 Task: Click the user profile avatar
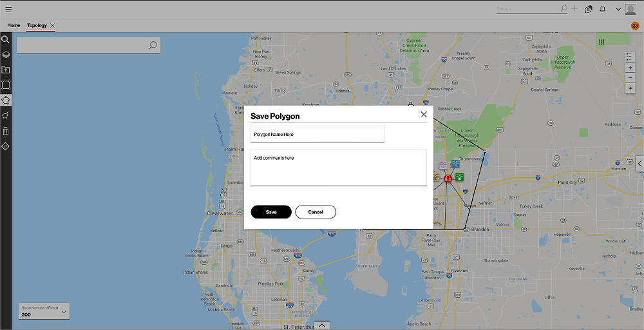point(630,9)
